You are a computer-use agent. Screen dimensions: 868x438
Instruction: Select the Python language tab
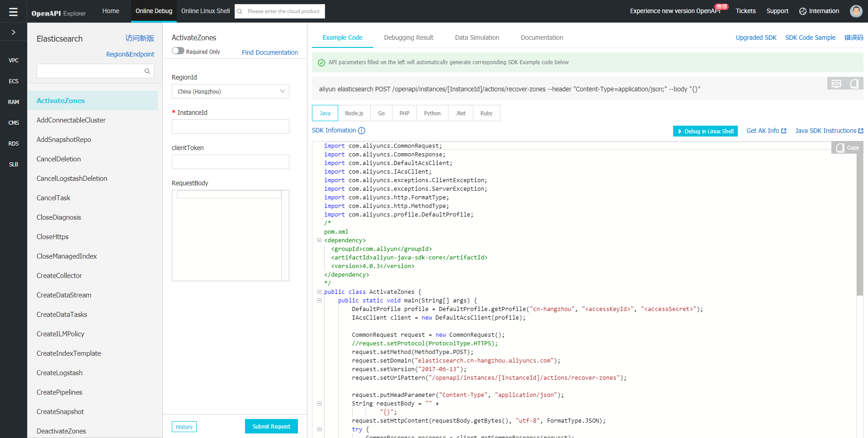tap(432, 113)
